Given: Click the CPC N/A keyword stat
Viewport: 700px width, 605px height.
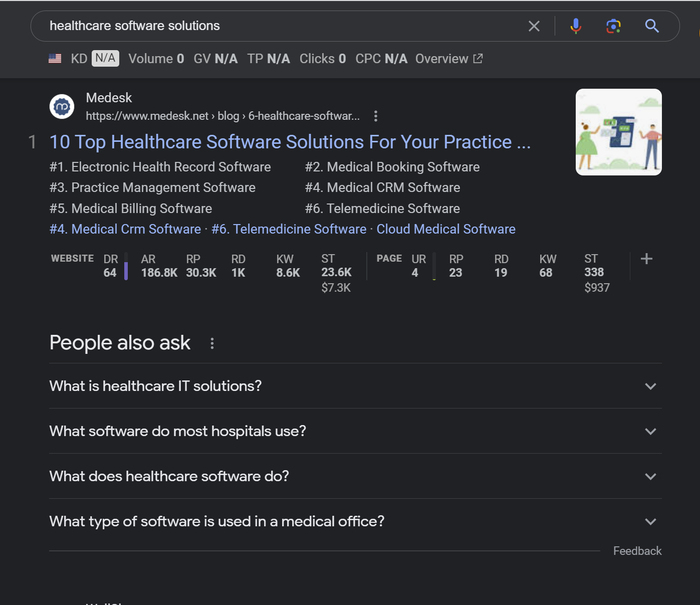Looking at the screenshot, I should tap(381, 59).
